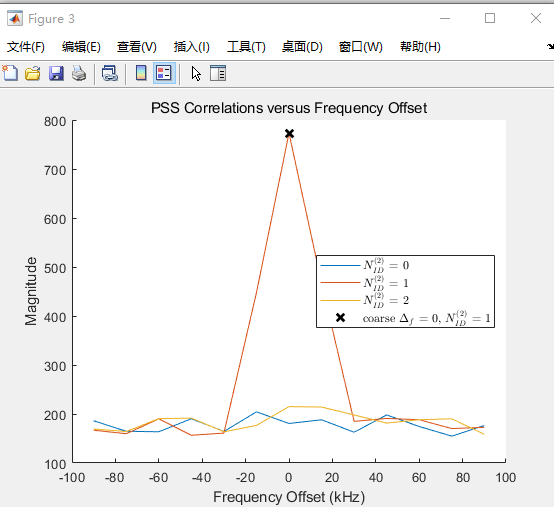
Task: Open the 桌面(D) menu
Action: coord(302,47)
